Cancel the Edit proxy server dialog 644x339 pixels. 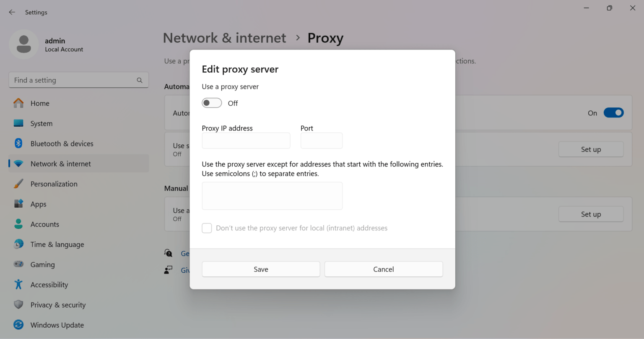point(384,269)
